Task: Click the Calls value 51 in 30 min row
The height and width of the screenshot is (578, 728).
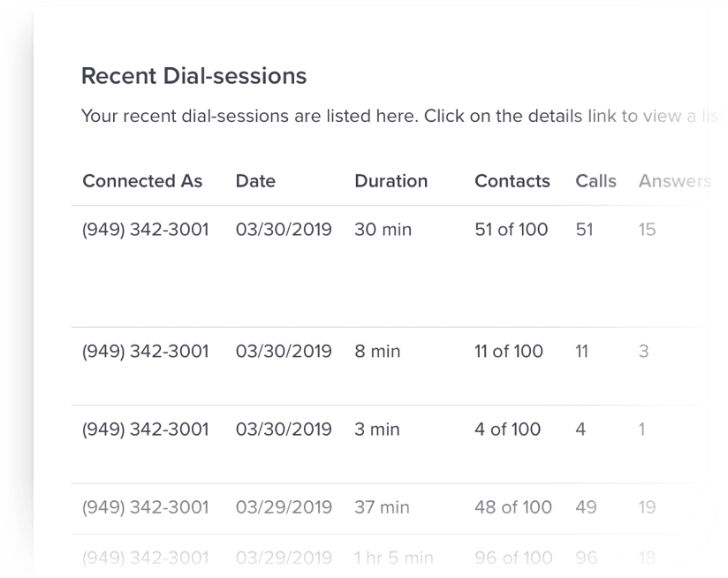Action: (585, 229)
